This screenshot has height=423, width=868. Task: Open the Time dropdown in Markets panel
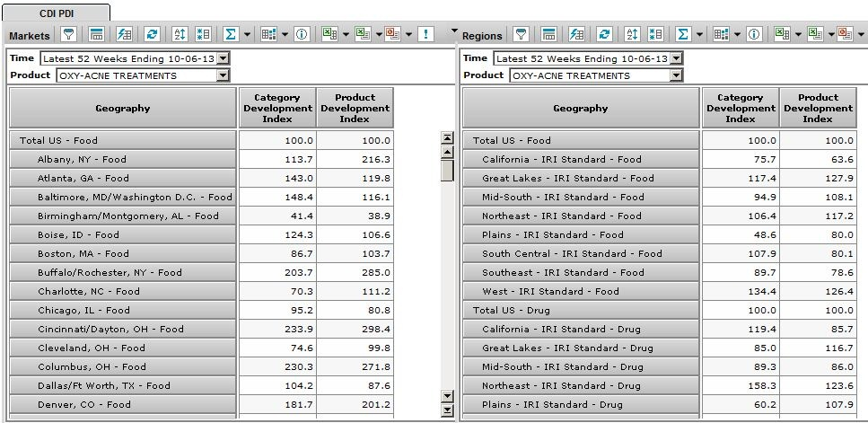click(223, 57)
